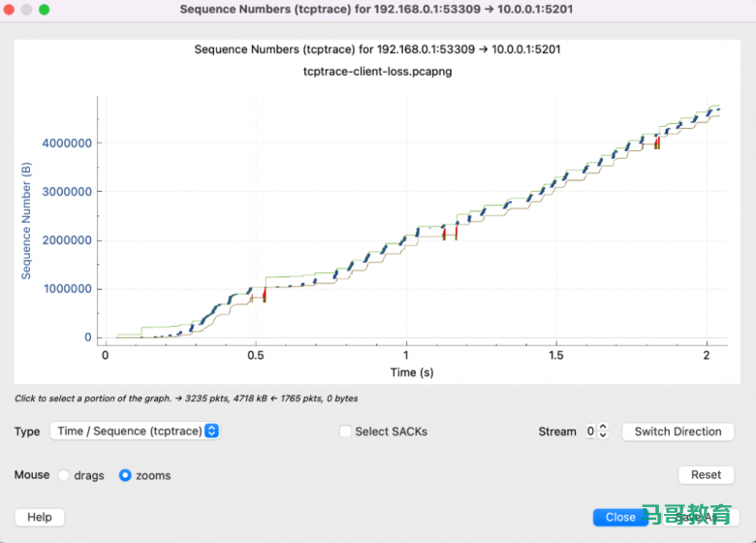Enable the Select SACKs checkbox
756x543 pixels.
[346, 431]
